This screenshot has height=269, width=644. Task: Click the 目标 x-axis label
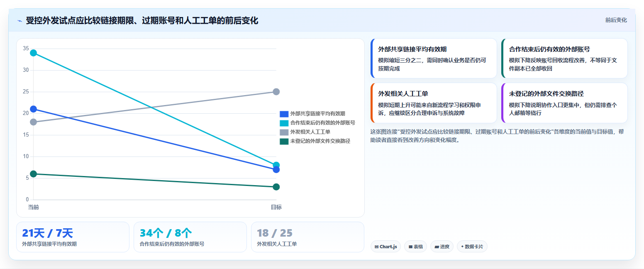276,207
